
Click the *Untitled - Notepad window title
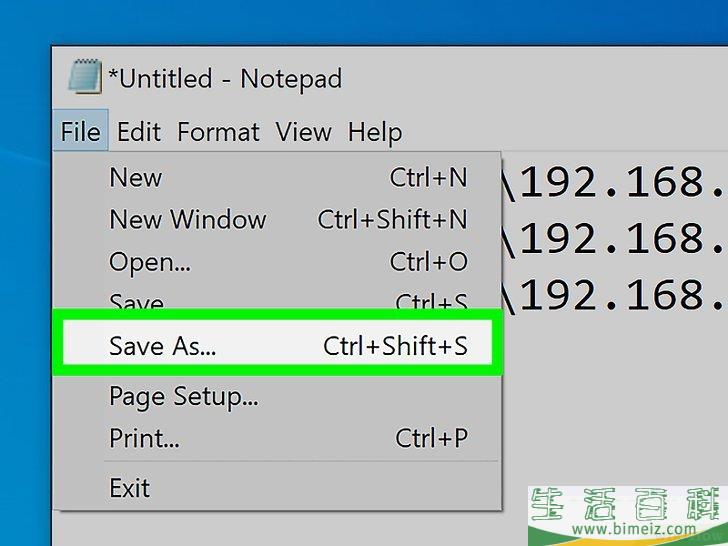[225, 78]
